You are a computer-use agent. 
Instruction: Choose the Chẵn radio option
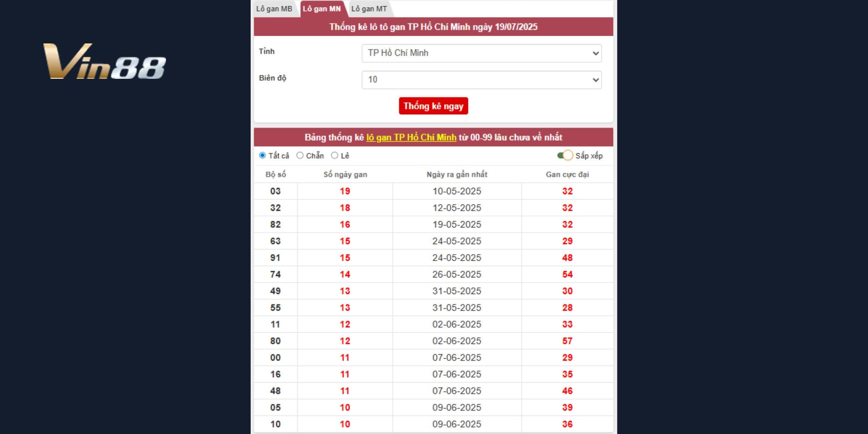pyautogui.click(x=300, y=156)
